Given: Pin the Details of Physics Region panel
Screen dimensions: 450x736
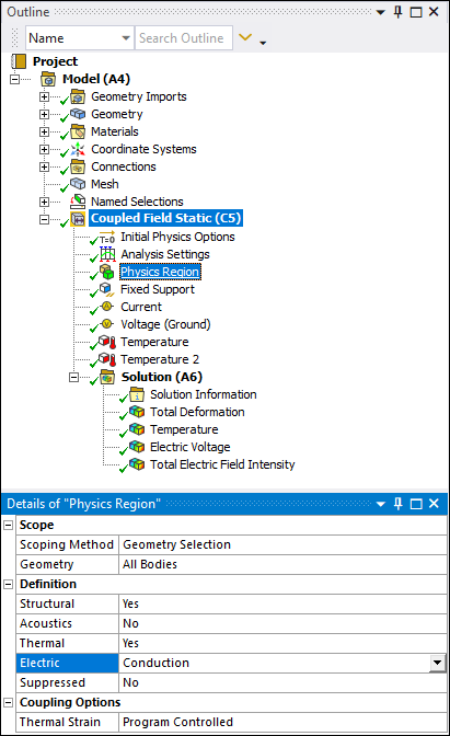Looking at the screenshot, I should click(x=398, y=504).
